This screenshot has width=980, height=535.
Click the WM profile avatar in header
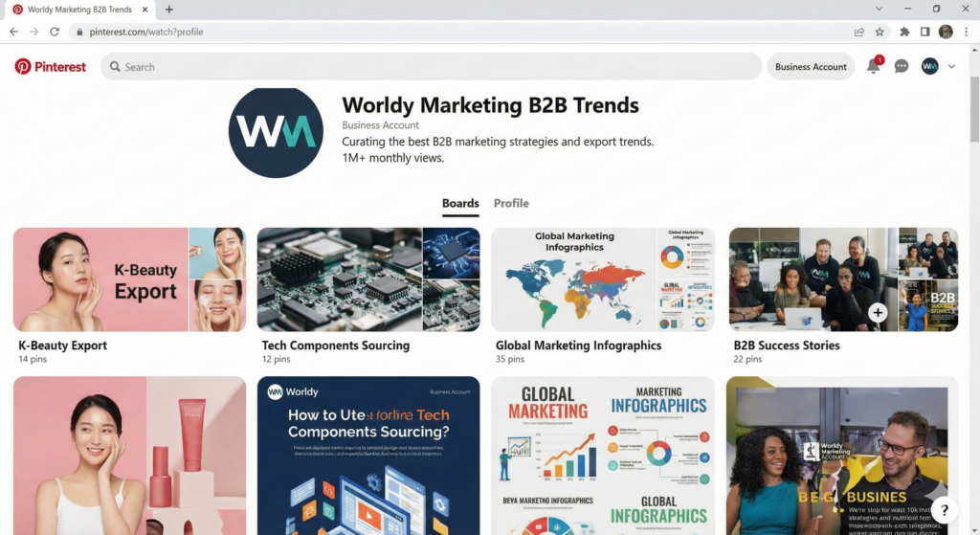coord(929,66)
